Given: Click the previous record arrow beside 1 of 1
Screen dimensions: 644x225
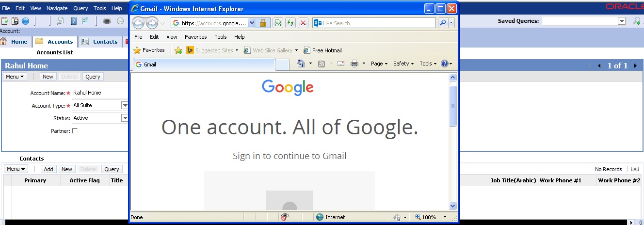Looking at the screenshot, I should point(599,66).
